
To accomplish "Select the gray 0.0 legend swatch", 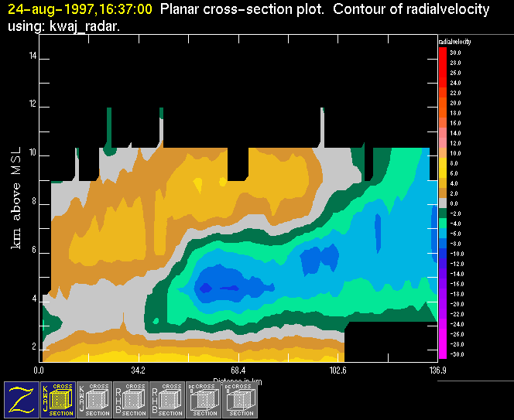I will click(443, 203).
